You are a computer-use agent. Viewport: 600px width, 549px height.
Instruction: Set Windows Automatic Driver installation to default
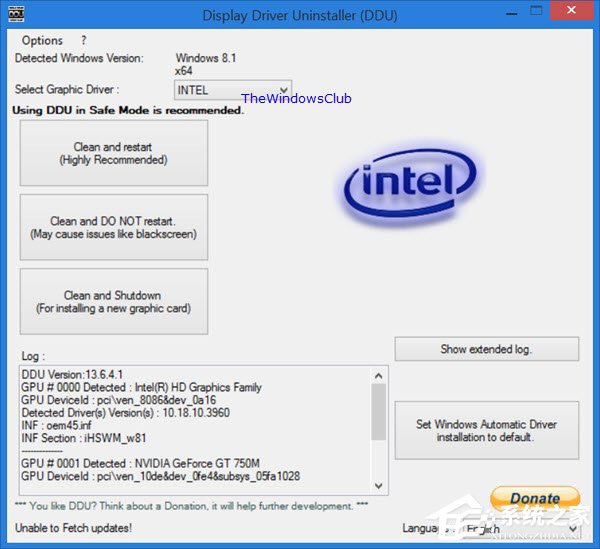pos(487,430)
